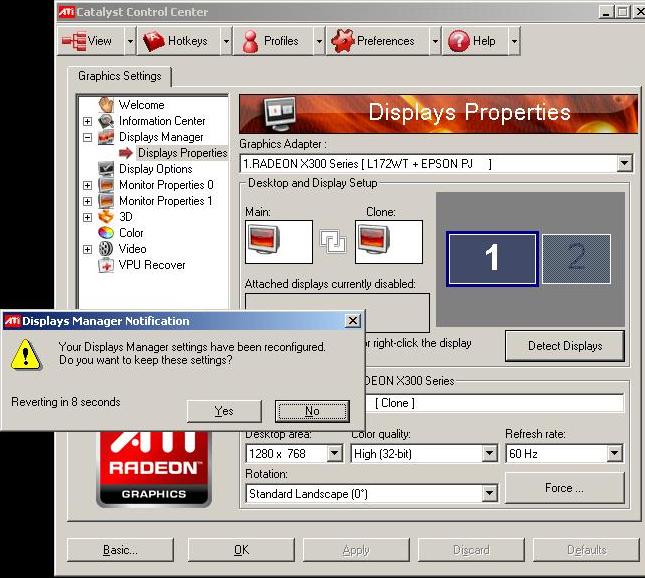The width and height of the screenshot is (645, 578).
Task: Open the Preferences toolbar button
Action: [x=378, y=41]
